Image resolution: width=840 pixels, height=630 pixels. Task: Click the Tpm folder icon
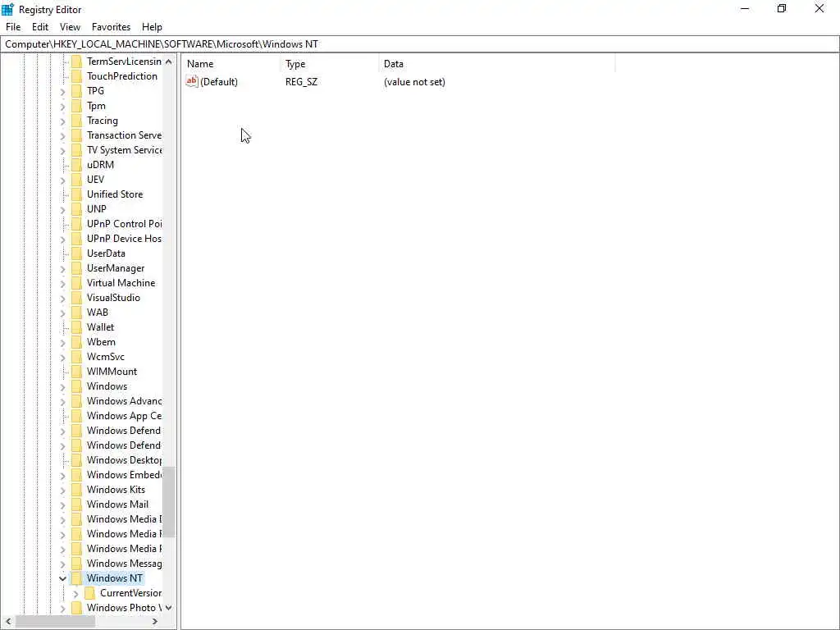pos(76,106)
